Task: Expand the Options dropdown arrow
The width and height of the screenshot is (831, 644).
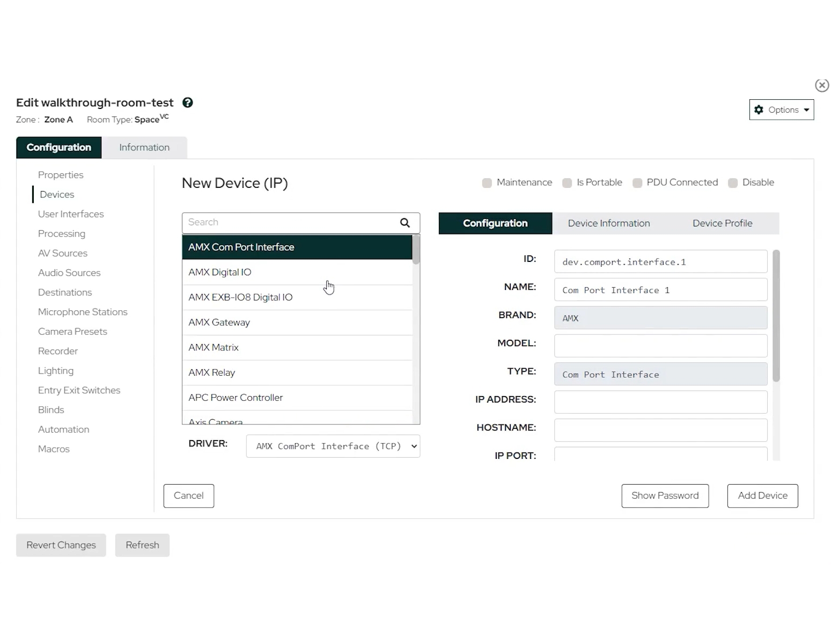Action: 806,110
